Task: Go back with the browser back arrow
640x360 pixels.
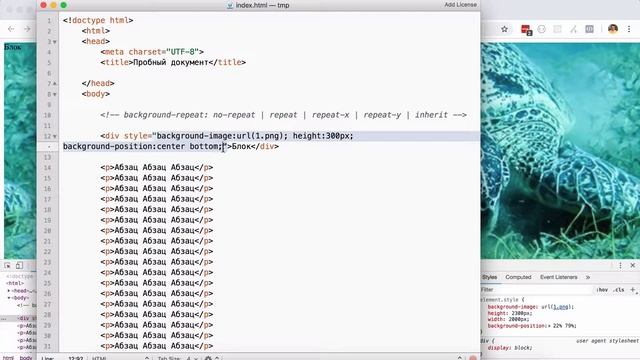Action: point(11,29)
